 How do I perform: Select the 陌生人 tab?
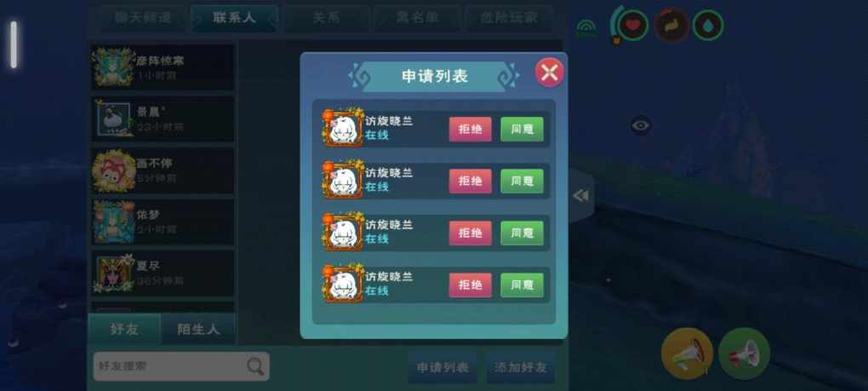198,330
